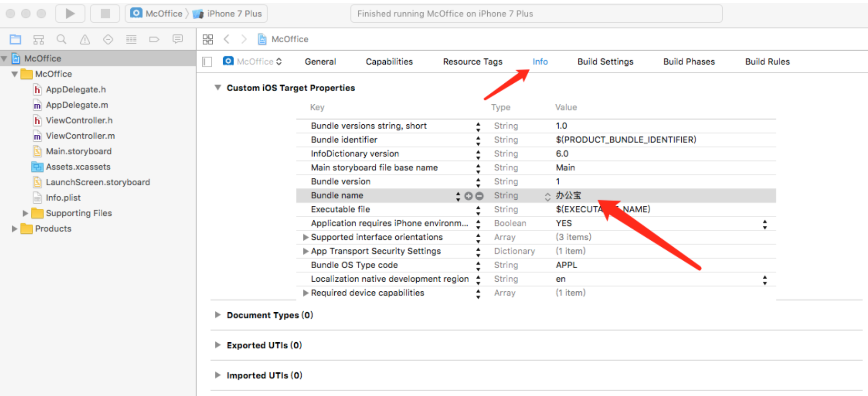Open key stepper for Executable file row
The height and width of the screenshot is (396, 868).
coord(478,210)
